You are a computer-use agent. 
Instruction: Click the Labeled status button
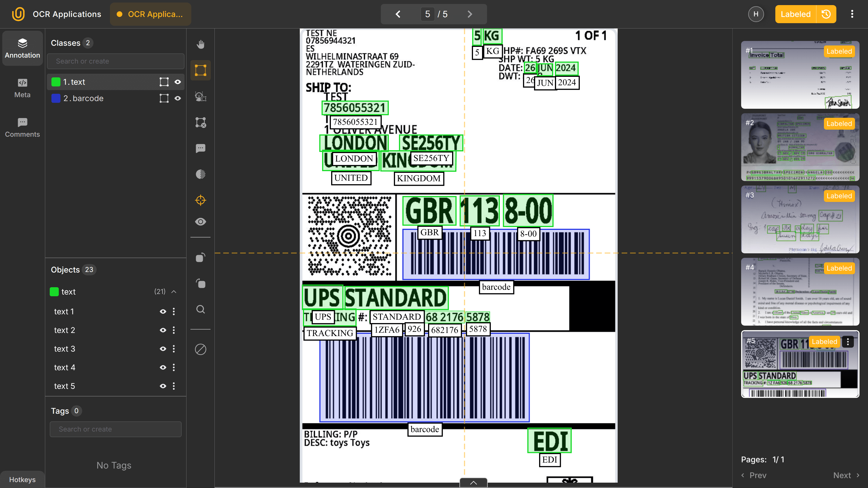tap(795, 14)
